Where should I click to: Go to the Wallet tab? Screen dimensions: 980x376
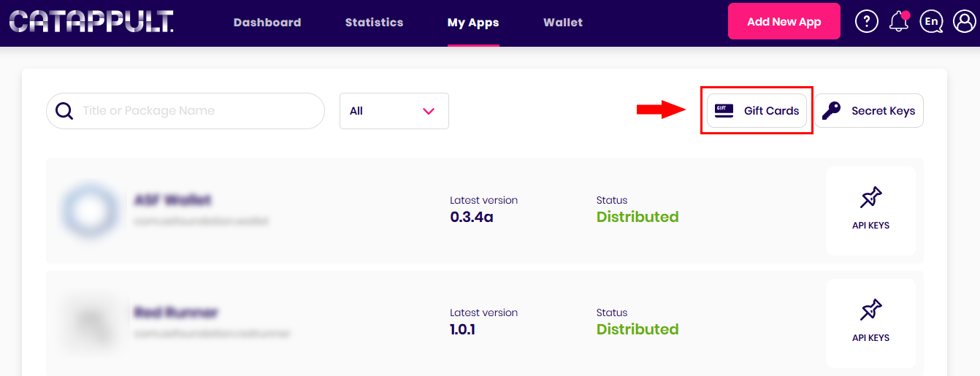[x=563, y=23]
